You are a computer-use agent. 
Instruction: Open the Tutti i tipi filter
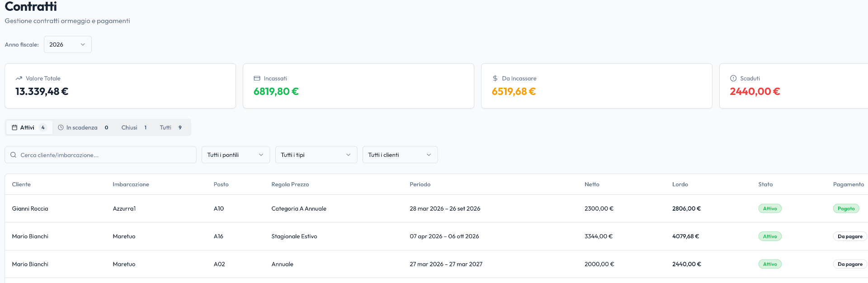pos(316,155)
